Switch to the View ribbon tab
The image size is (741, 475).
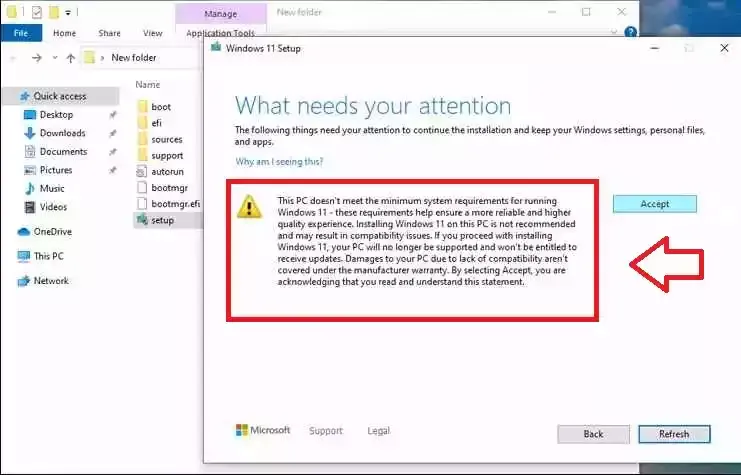[x=152, y=33]
